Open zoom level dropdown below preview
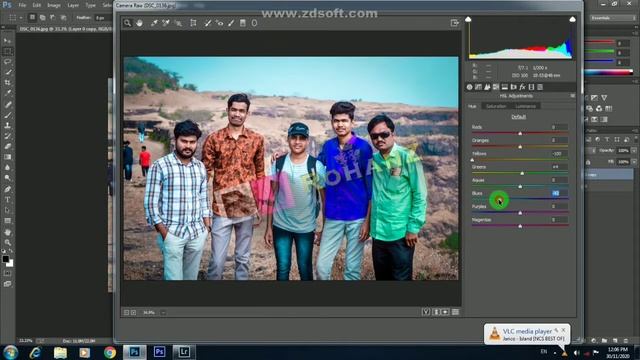640x360 pixels. pyautogui.click(x=163, y=312)
